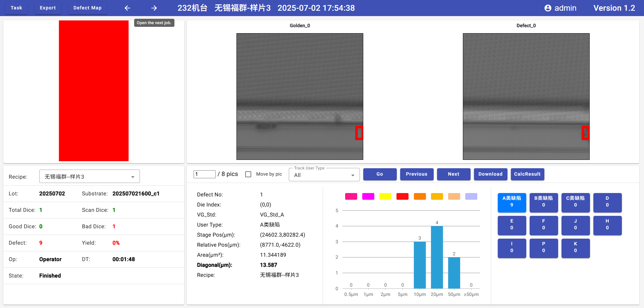Click the DT value 00:01:48
The width and height of the screenshot is (644, 308).
[124, 259]
